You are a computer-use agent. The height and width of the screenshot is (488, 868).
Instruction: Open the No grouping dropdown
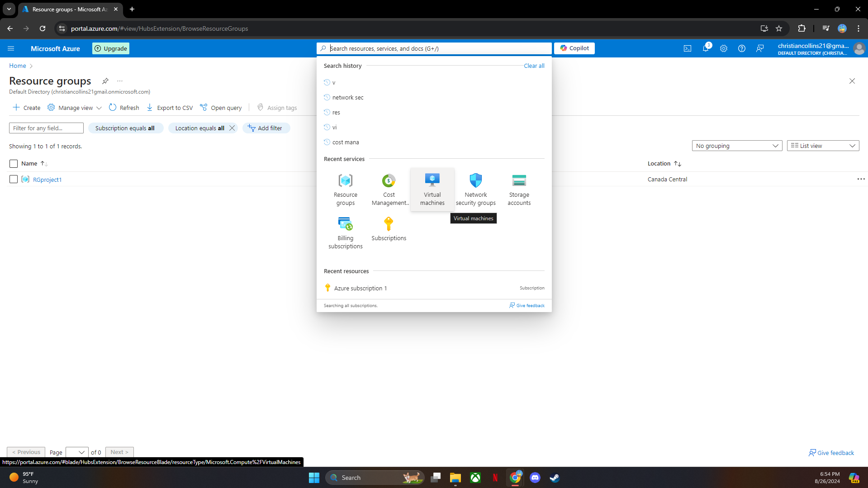[x=737, y=146]
